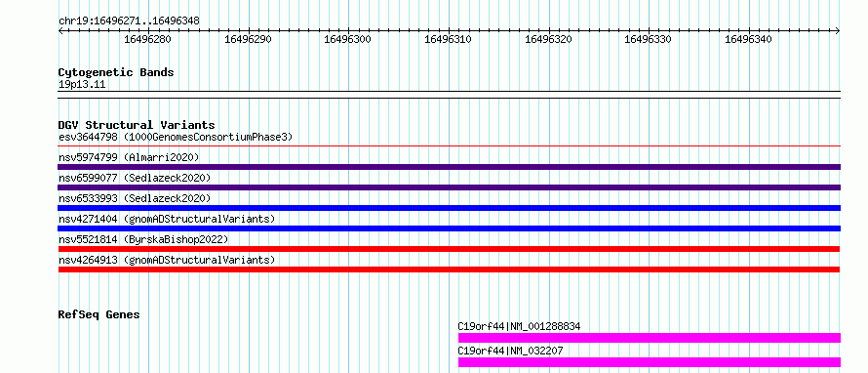Open variant nsv6533993 (Sedlazeck2020) label

click(x=135, y=198)
